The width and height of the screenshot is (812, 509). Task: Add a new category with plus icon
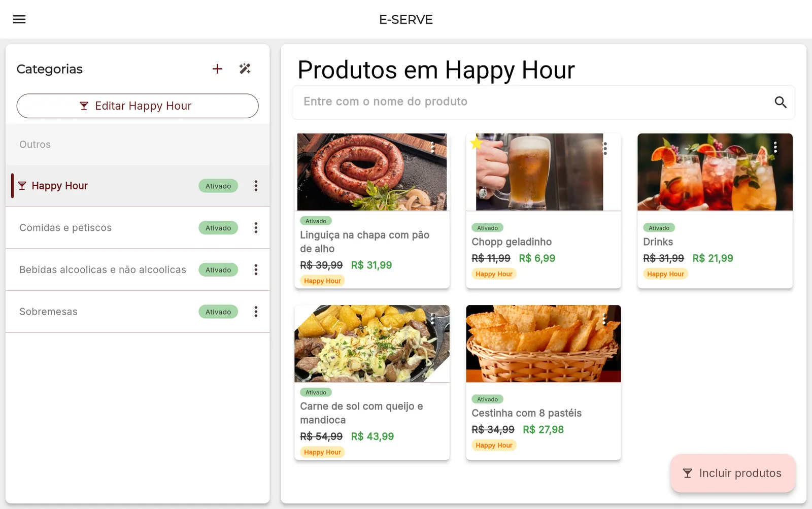(x=217, y=69)
